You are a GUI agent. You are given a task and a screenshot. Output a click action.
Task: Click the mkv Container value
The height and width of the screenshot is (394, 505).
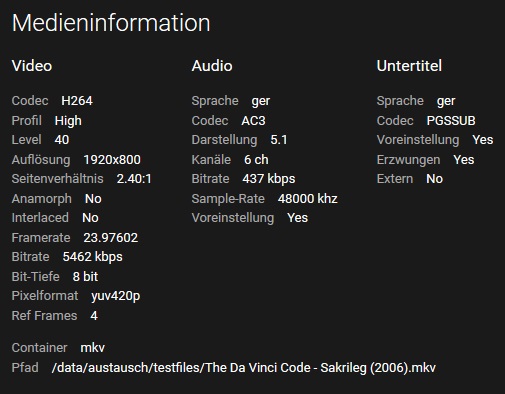93,348
